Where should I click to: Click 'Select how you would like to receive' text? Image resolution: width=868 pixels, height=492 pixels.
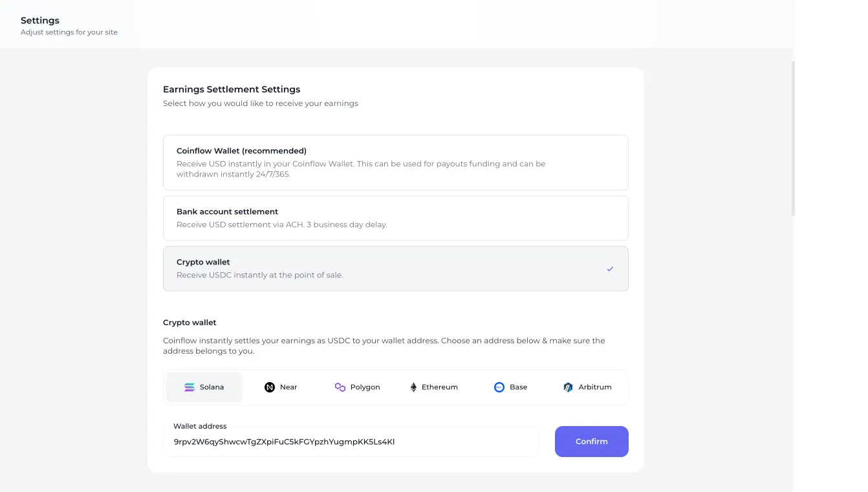coord(261,103)
